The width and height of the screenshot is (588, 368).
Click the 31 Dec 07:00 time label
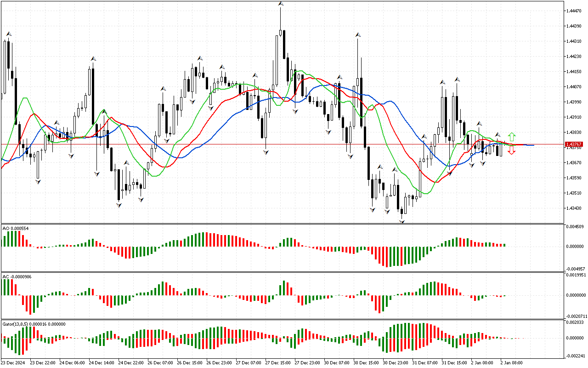425,363
